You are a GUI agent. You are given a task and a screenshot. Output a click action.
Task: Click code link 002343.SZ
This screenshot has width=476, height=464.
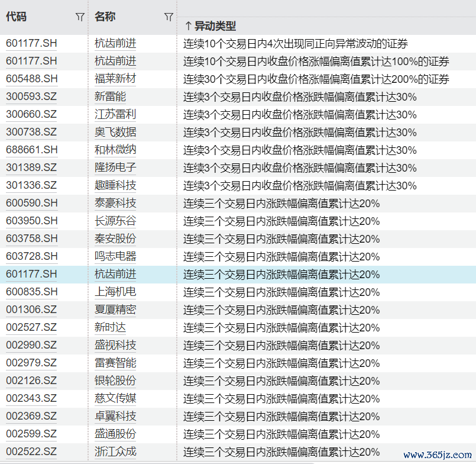point(31,398)
